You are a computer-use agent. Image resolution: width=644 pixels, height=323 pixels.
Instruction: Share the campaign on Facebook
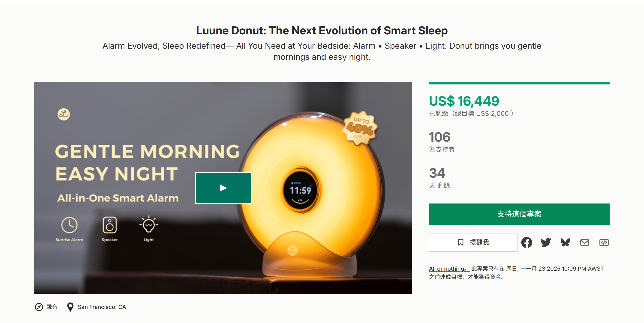(527, 242)
